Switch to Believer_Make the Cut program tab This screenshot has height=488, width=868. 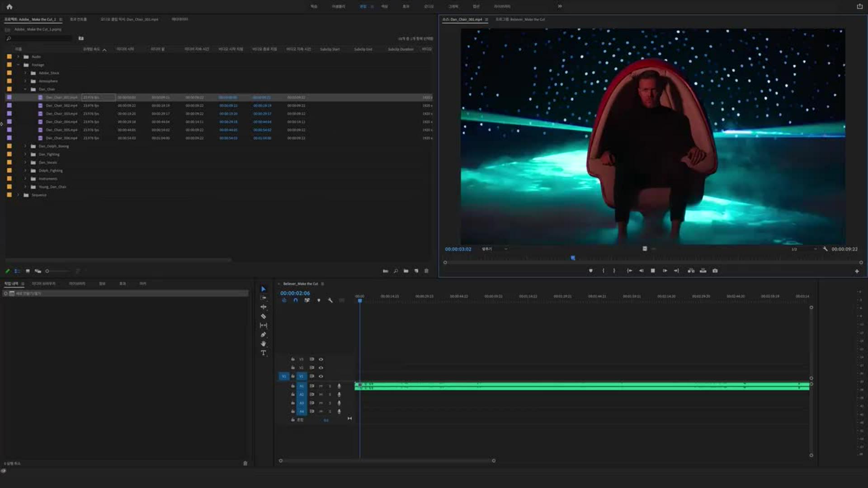tap(521, 19)
